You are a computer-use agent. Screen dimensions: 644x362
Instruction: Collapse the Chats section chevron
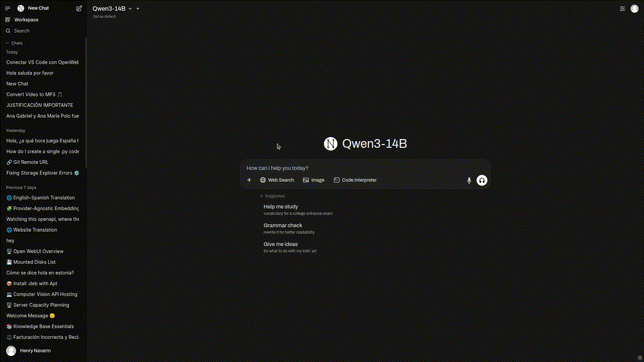(x=7, y=43)
